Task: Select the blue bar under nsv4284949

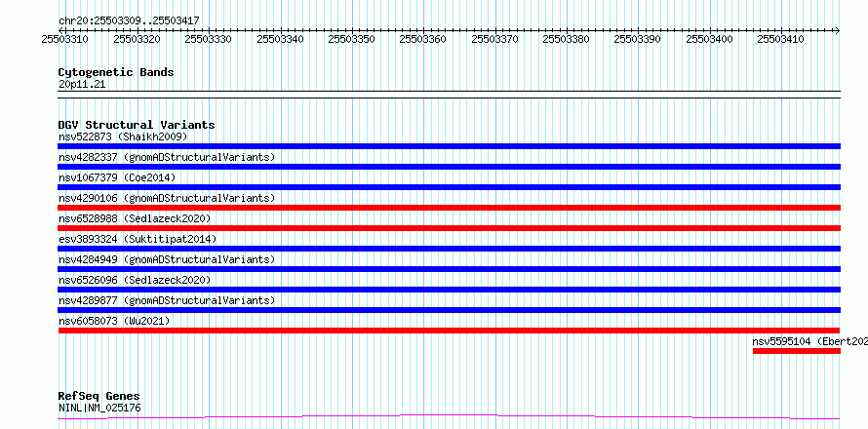Action: [x=449, y=269]
